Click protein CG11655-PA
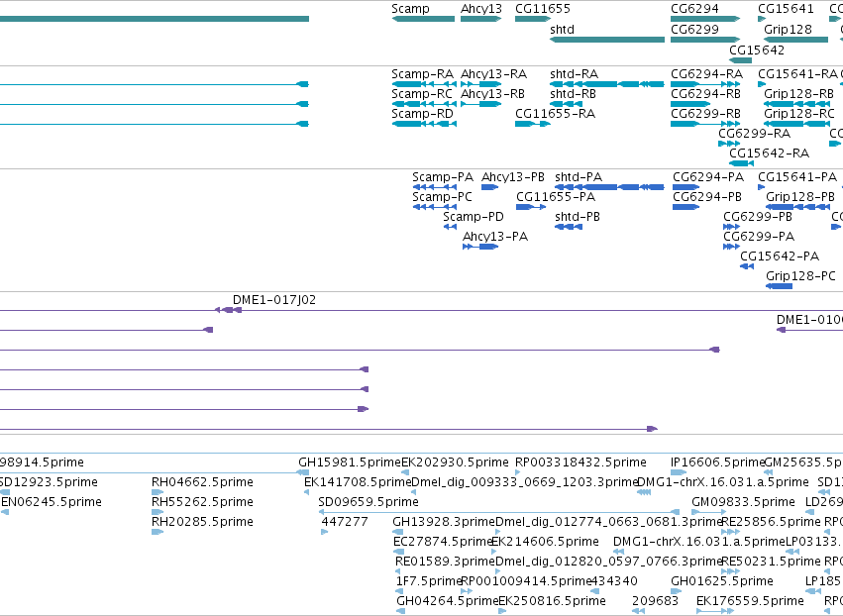Image resolution: width=843 pixels, height=616 pixels. pyautogui.click(x=531, y=207)
